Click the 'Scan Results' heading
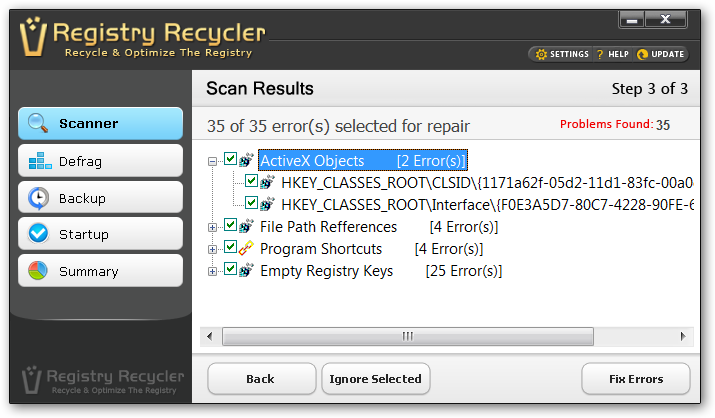The image size is (715, 418). pos(259,88)
